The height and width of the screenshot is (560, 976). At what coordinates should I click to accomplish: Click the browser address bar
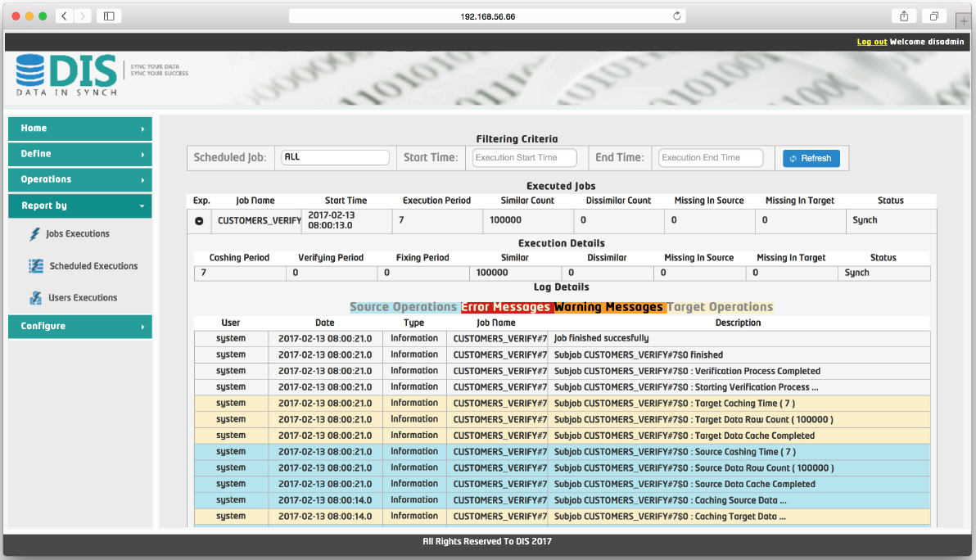click(487, 16)
